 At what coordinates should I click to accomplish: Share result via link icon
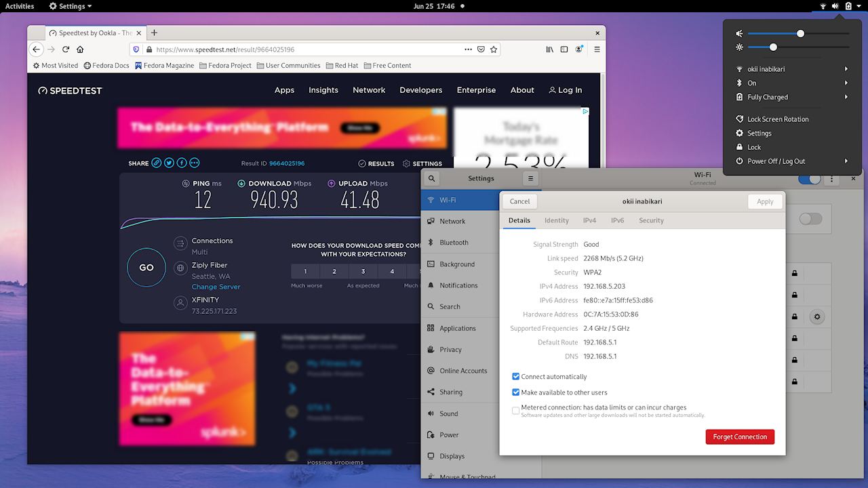(157, 163)
